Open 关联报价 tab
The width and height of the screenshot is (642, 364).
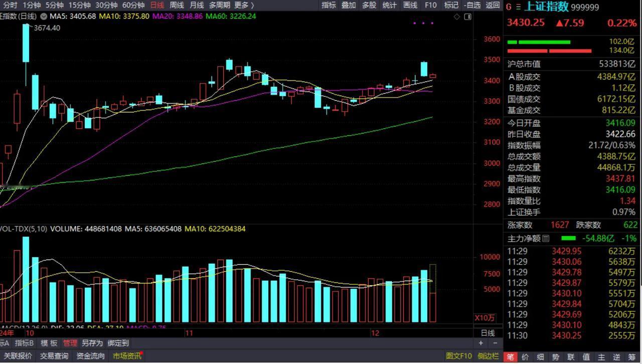18,356
